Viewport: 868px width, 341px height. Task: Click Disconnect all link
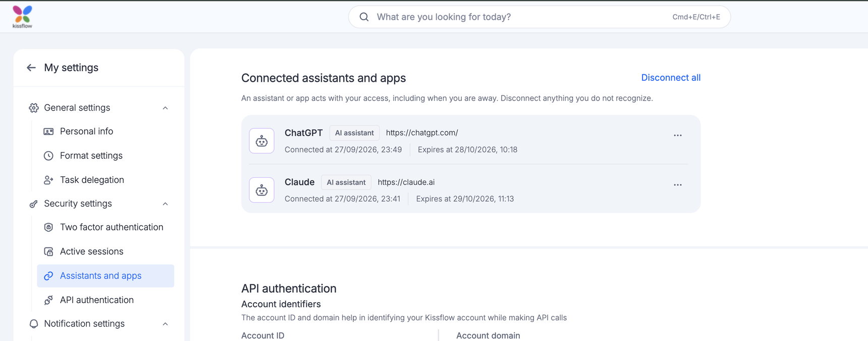click(671, 78)
